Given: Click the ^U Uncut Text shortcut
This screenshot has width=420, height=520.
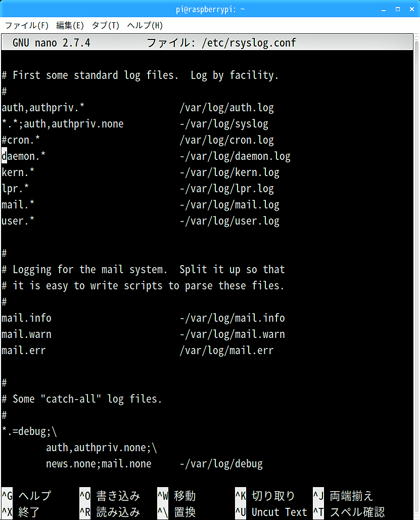Looking at the screenshot, I should click(x=271, y=512).
